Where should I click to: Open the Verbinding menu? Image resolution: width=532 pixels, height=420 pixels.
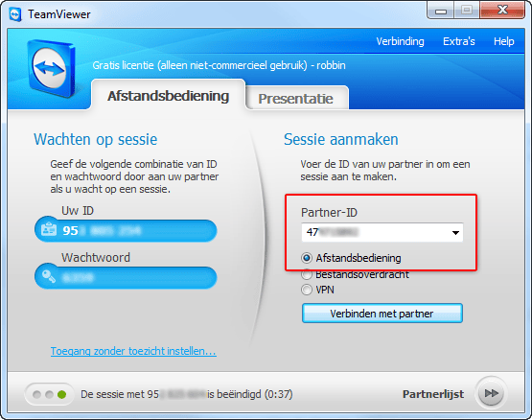point(400,41)
